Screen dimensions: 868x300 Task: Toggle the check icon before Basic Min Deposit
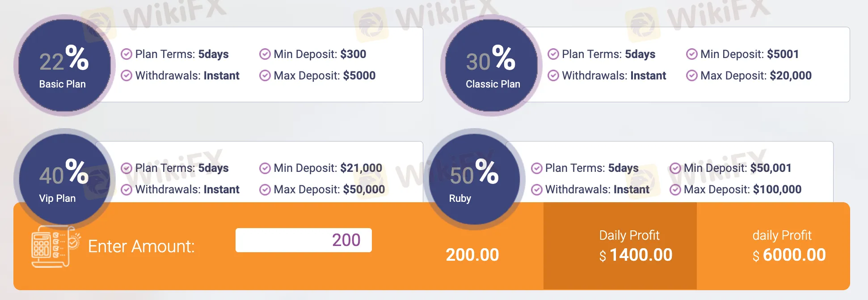[265, 54]
